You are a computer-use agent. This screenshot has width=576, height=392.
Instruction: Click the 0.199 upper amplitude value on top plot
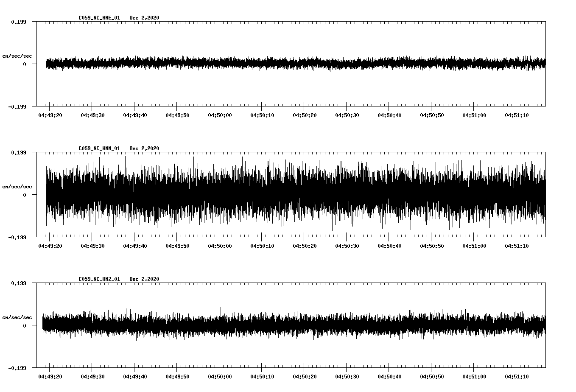coord(17,21)
